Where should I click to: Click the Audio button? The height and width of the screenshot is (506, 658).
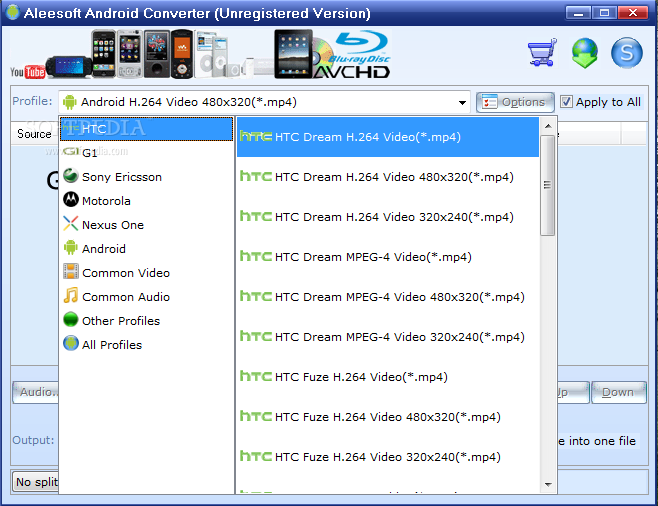coord(36,392)
